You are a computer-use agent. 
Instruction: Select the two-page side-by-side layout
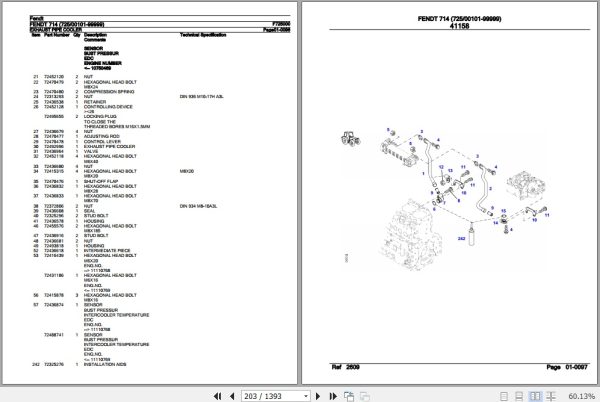535,397
